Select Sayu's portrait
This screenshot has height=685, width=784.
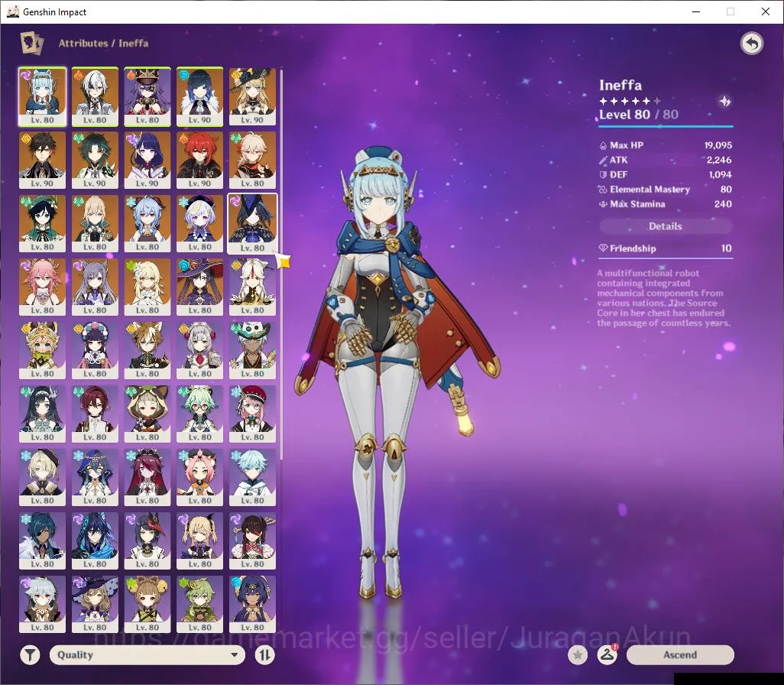click(147, 414)
